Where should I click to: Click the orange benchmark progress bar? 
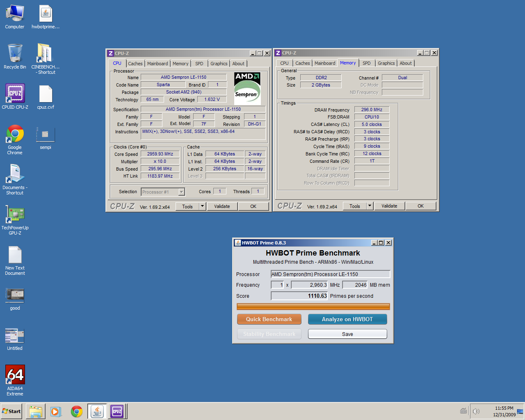[x=313, y=306]
